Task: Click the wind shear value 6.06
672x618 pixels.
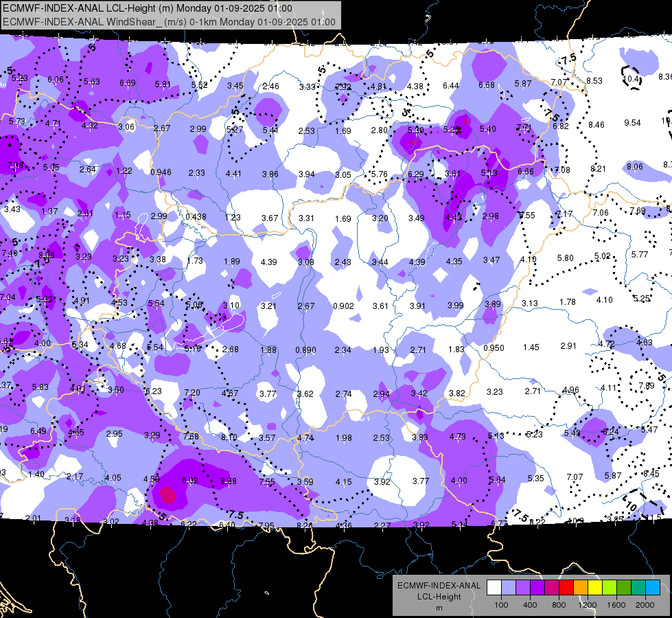Action: click(x=56, y=80)
